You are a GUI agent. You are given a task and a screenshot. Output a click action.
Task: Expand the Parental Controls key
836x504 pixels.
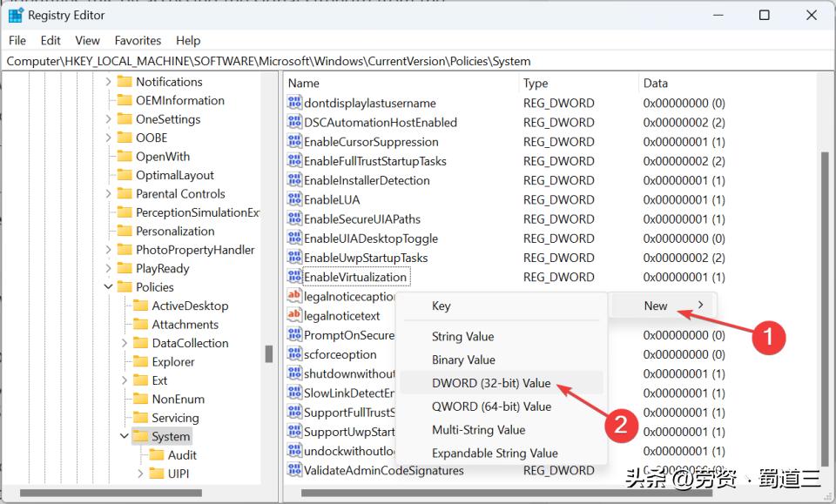(x=110, y=193)
